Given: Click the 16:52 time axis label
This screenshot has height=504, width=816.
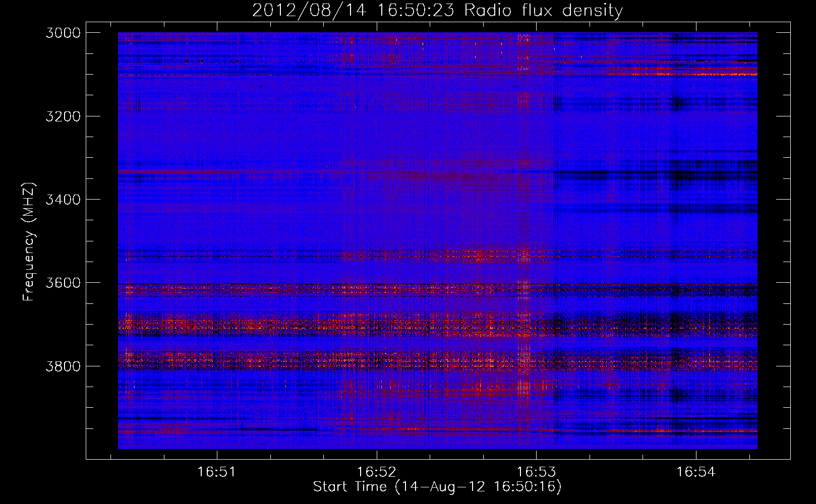Looking at the screenshot, I should coord(377,472).
